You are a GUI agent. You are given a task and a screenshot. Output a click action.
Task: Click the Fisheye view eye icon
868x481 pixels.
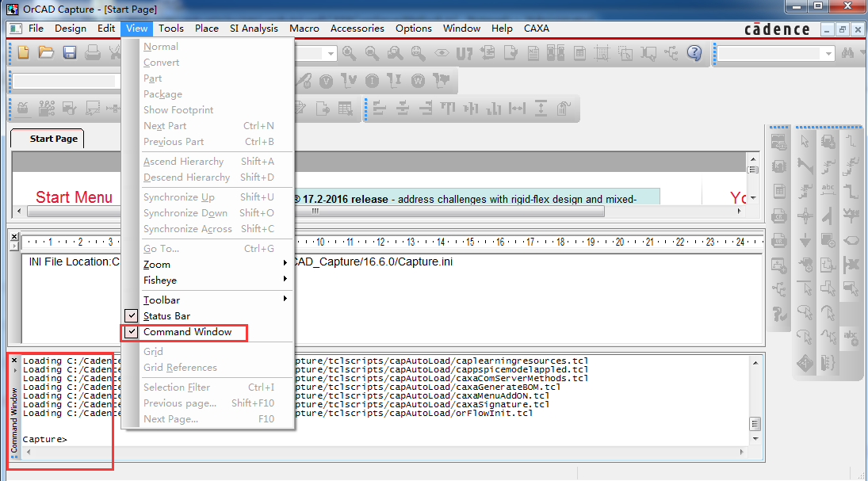(442, 53)
